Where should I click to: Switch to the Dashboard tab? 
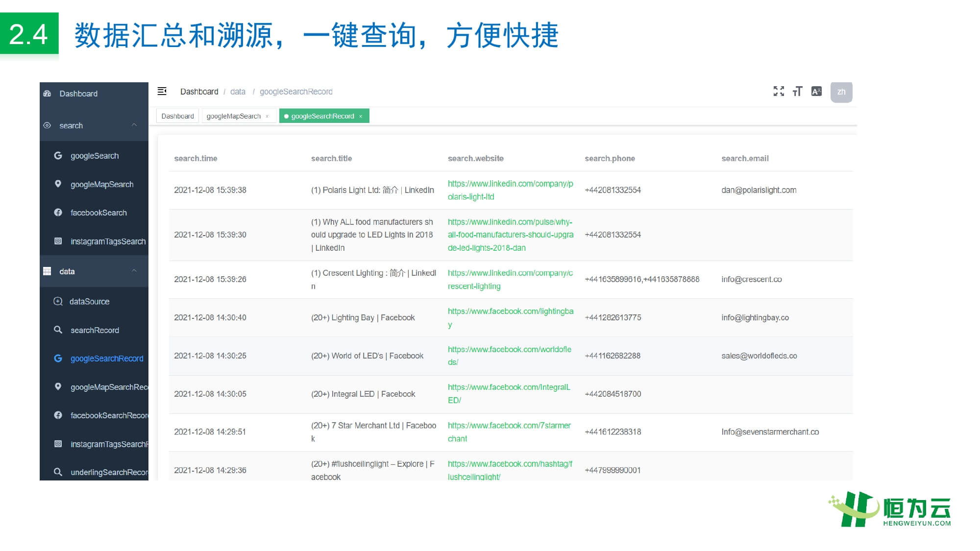click(177, 116)
